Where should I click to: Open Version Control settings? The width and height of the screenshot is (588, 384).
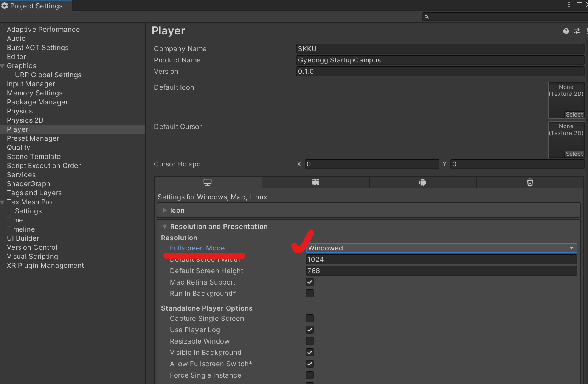pyautogui.click(x=32, y=247)
